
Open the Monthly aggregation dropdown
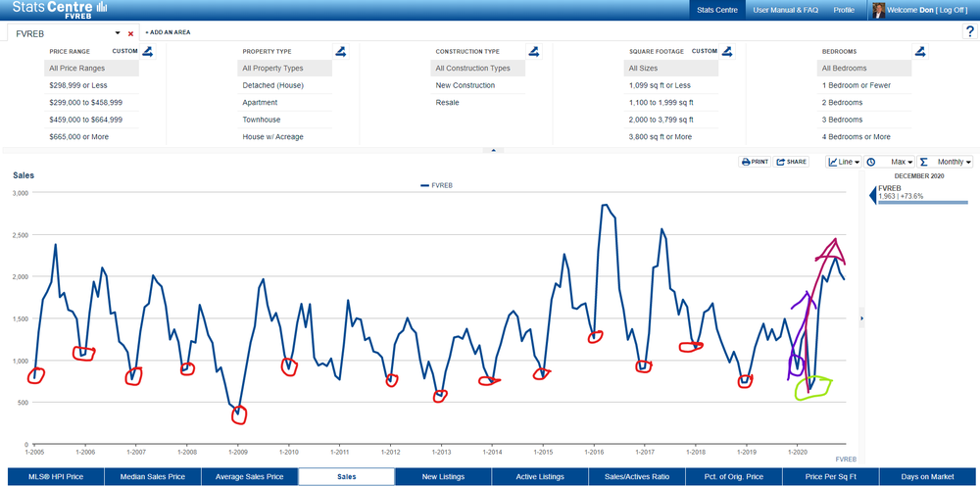945,162
